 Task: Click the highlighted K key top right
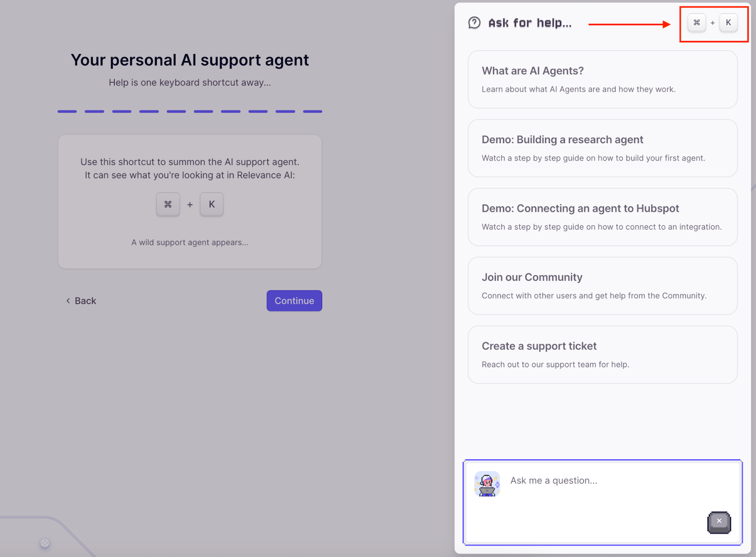click(728, 22)
